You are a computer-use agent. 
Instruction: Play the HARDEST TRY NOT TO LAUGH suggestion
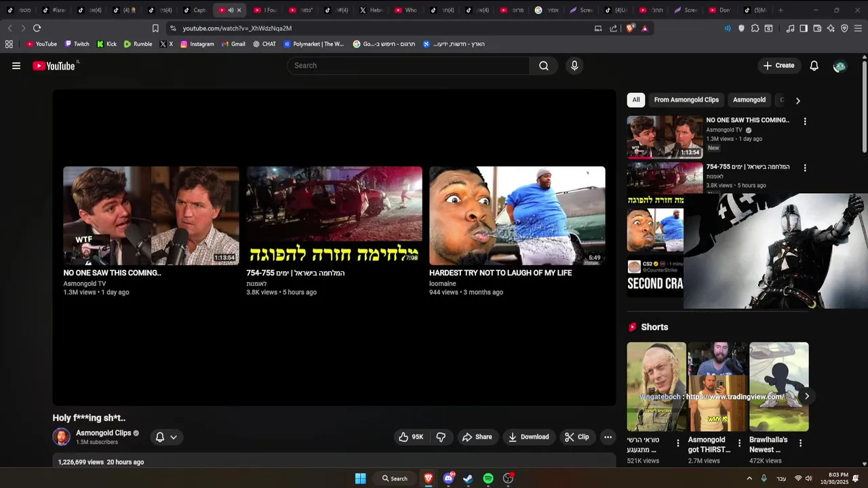(x=517, y=216)
